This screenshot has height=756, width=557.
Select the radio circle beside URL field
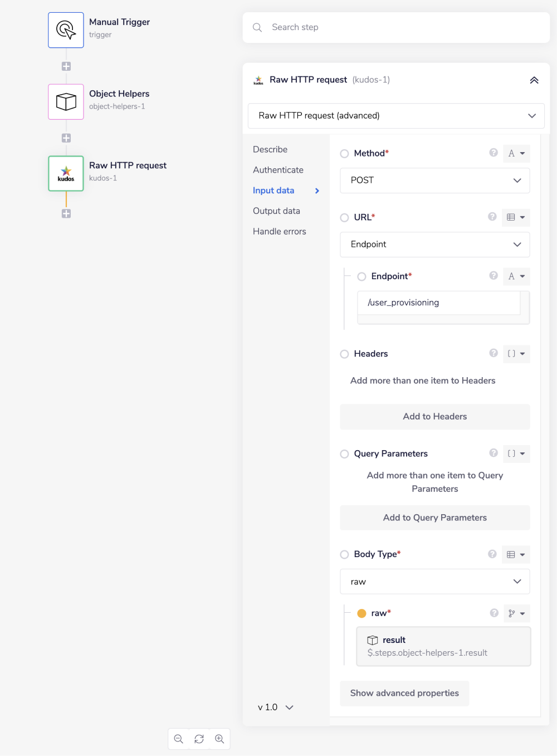(344, 217)
